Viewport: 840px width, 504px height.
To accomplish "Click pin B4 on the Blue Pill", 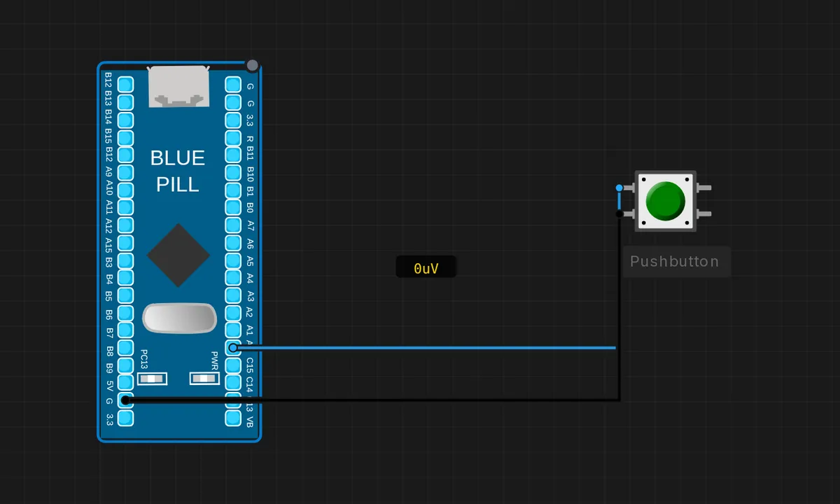I will [x=125, y=278].
